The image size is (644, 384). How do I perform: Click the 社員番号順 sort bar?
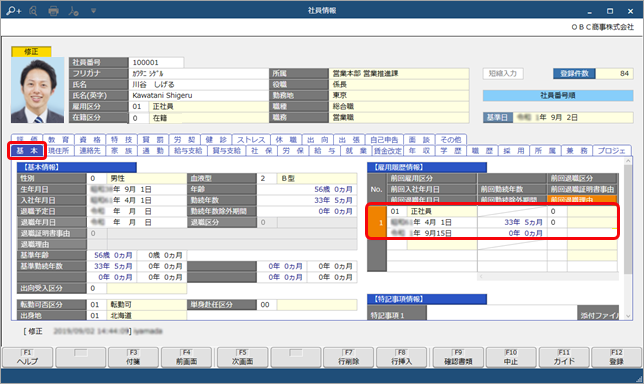point(558,95)
